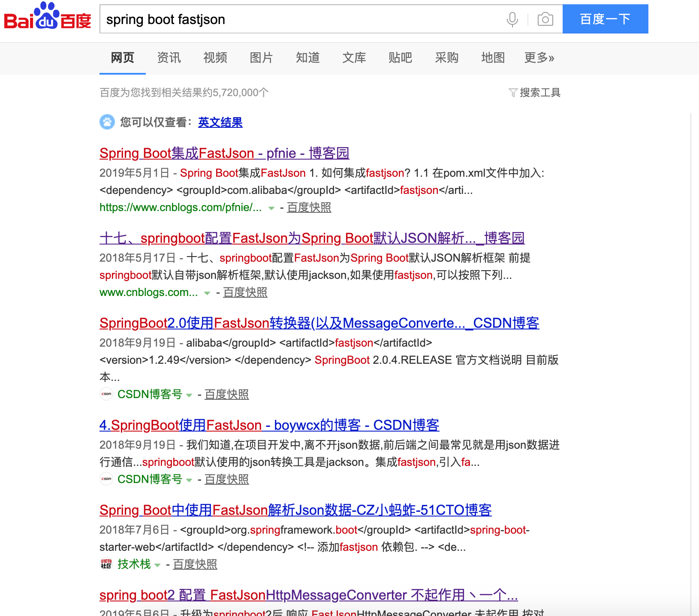Click the first CSDN logo under SpringBoot2.0 result
Screen dimensions: 699x616
(x=106, y=394)
